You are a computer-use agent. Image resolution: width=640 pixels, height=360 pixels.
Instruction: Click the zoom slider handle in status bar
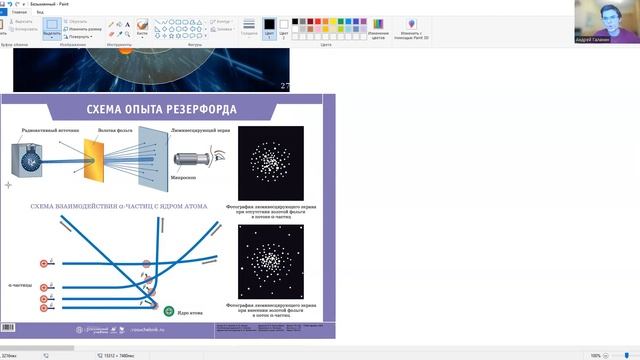627,356
